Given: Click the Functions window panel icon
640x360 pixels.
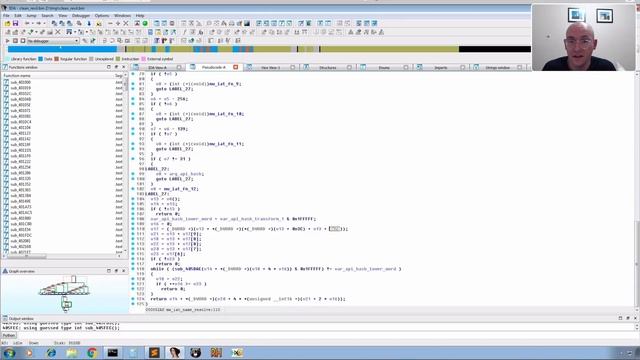Looking at the screenshot, I should tap(5, 67).
